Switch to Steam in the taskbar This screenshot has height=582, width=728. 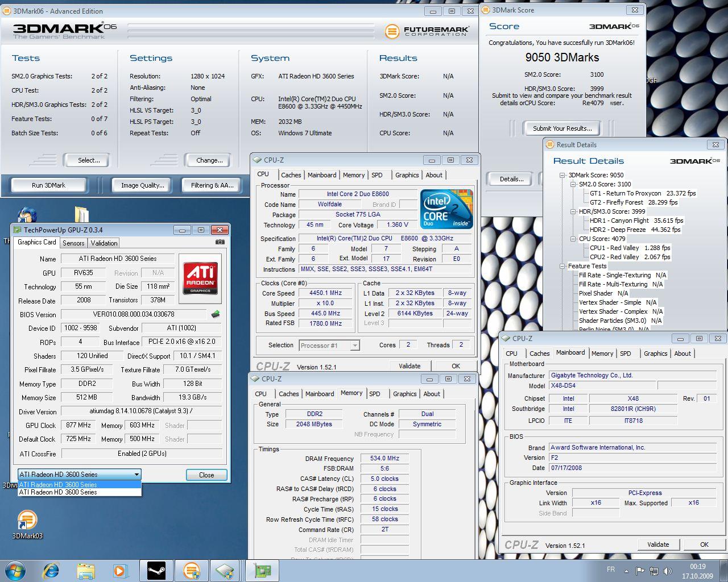click(x=156, y=571)
